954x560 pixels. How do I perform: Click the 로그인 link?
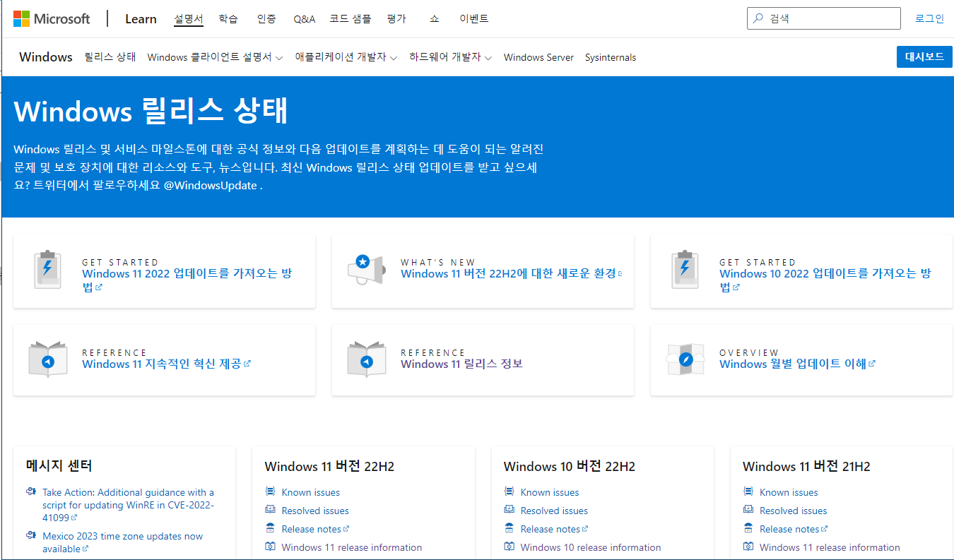929,18
